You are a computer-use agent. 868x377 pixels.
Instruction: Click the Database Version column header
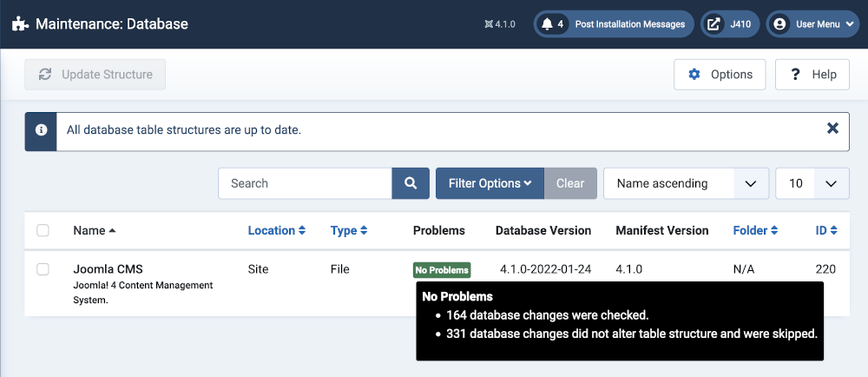(543, 230)
